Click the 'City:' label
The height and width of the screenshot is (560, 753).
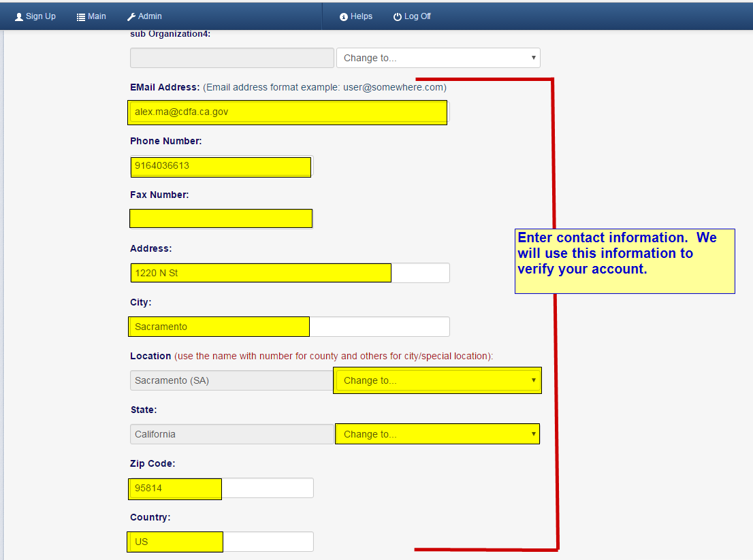[x=141, y=302]
